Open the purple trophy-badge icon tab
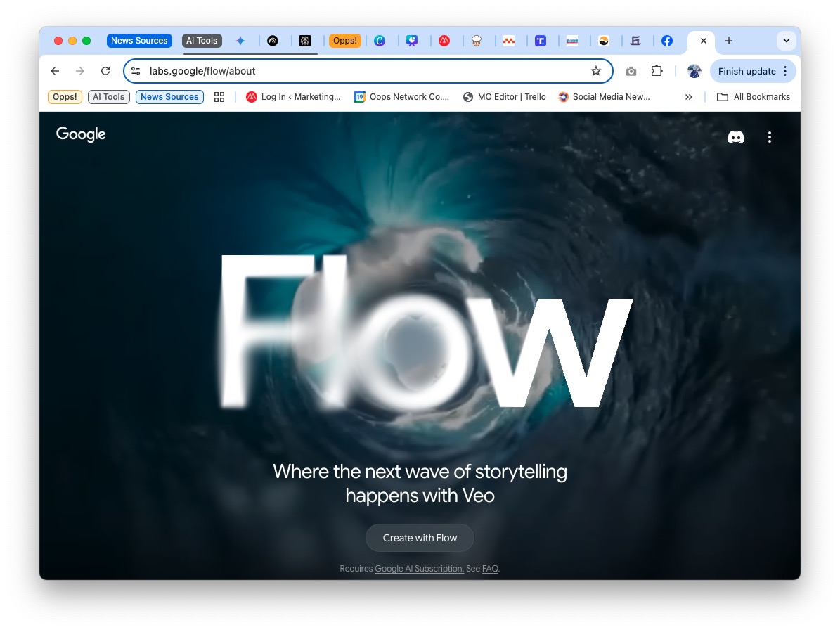 412,41
